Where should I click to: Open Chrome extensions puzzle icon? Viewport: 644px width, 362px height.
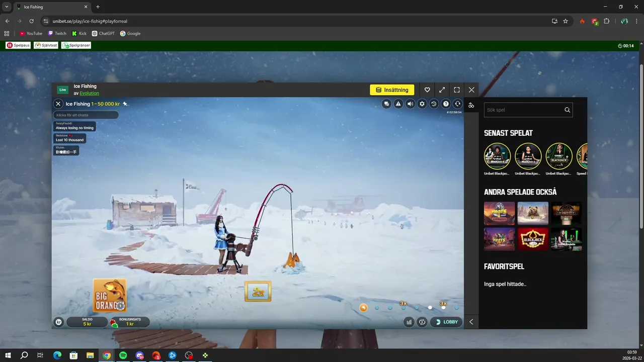tap(606, 21)
